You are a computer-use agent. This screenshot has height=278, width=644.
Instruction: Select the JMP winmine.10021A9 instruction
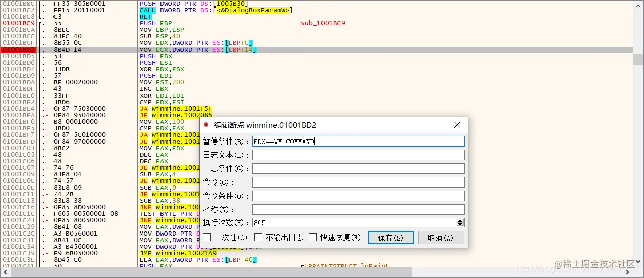[178, 253]
